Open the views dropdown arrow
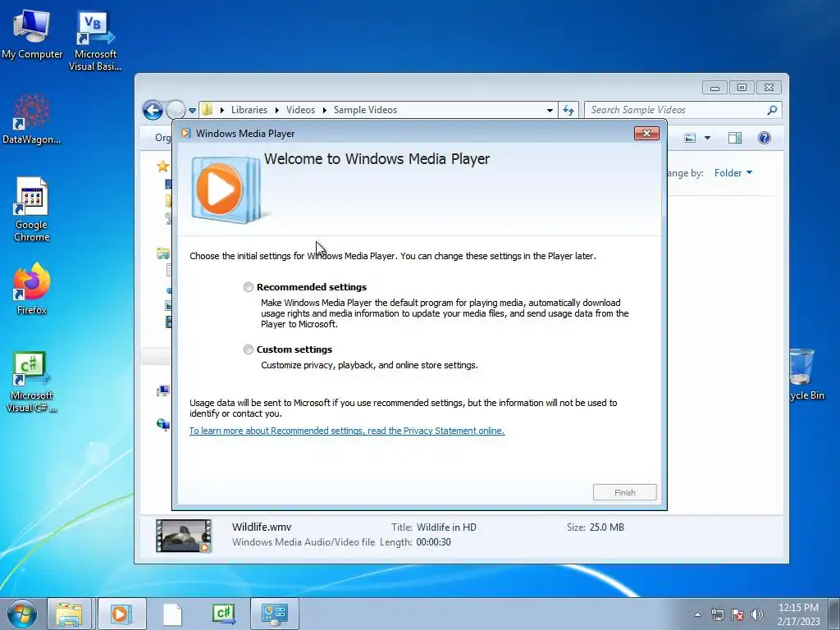This screenshot has height=630, width=840. pos(707,138)
